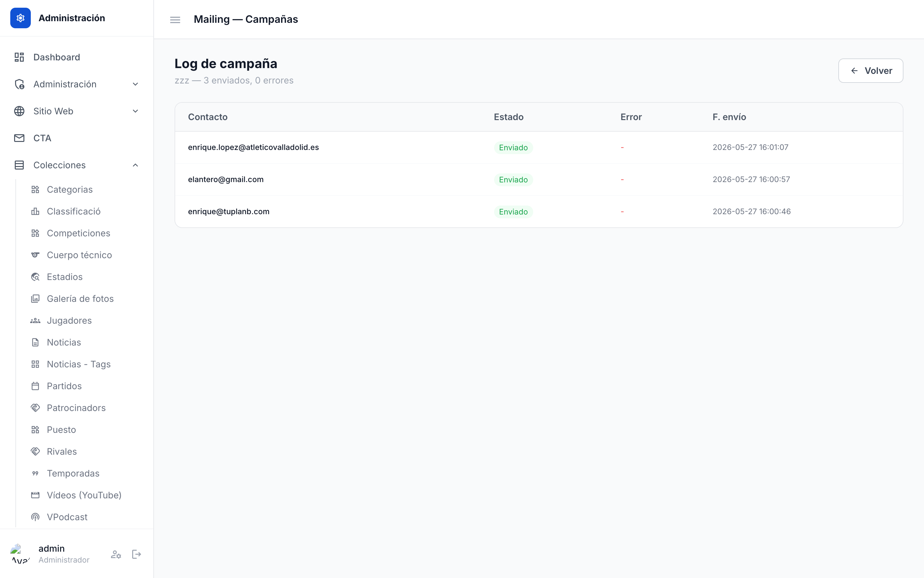Click the Estado column header

pos(509,117)
